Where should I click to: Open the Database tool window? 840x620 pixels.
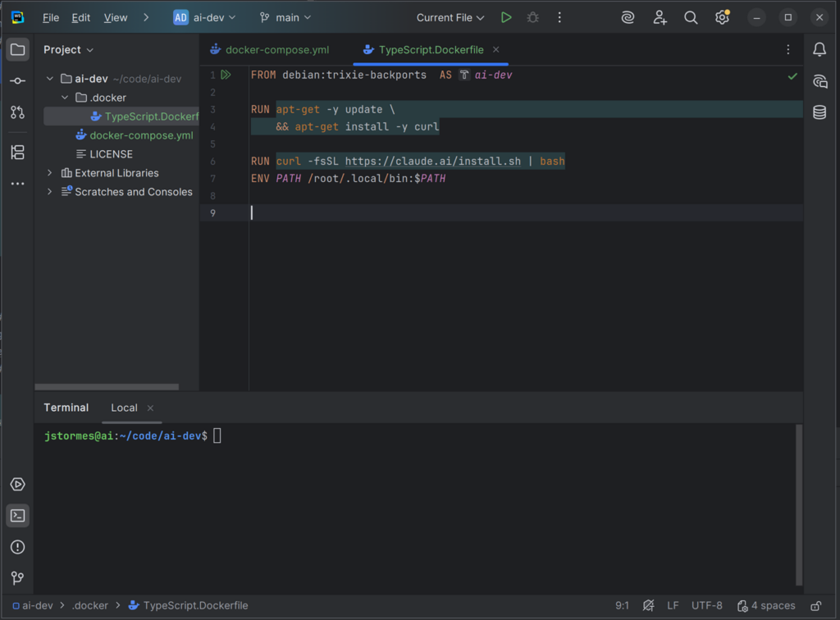click(x=819, y=112)
